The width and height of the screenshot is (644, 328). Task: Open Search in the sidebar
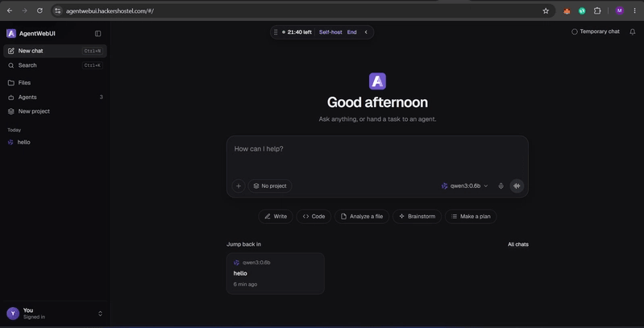tap(55, 65)
